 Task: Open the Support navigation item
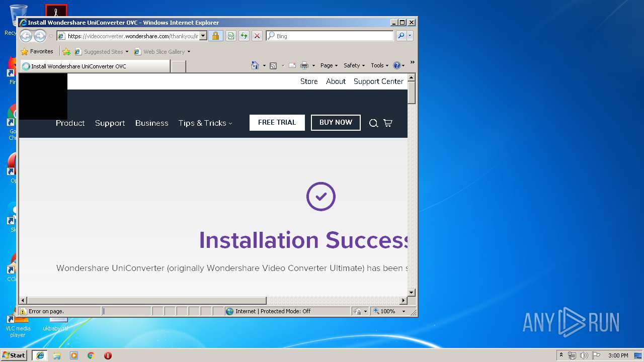point(110,123)
